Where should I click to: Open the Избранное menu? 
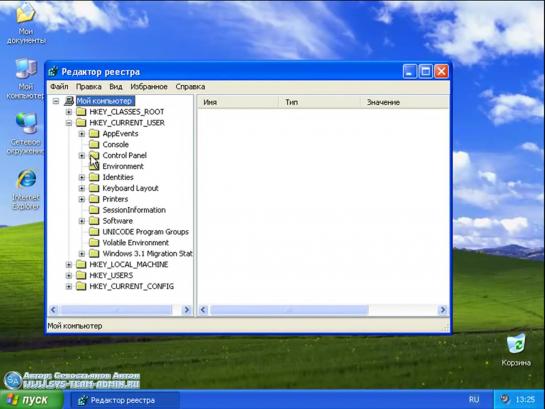pyautogui.click(x=149, y=87)
